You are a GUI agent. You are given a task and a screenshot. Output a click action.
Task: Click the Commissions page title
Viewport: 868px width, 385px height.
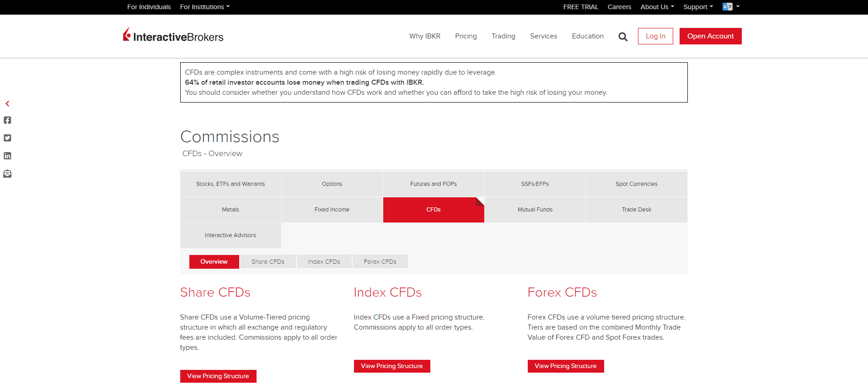click(230, 137)
